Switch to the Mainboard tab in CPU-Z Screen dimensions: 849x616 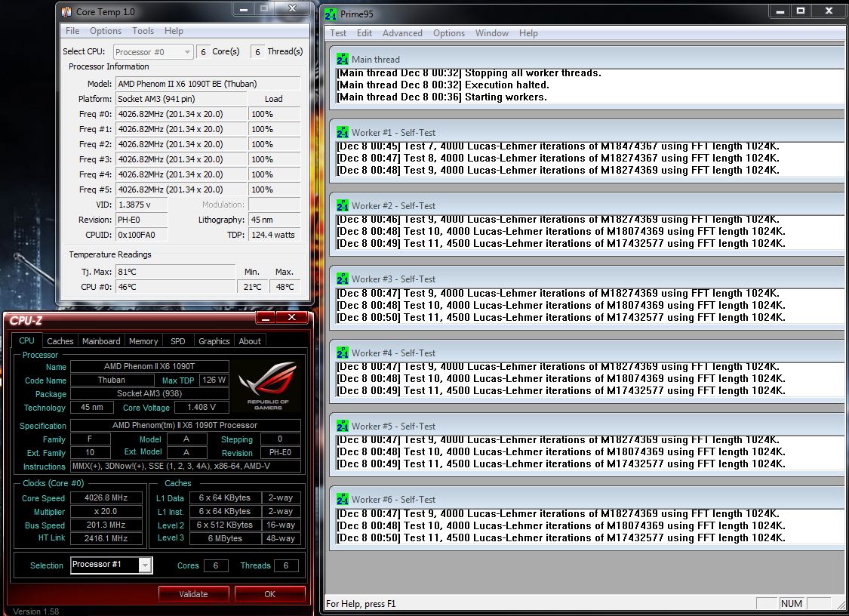[101, 340]
